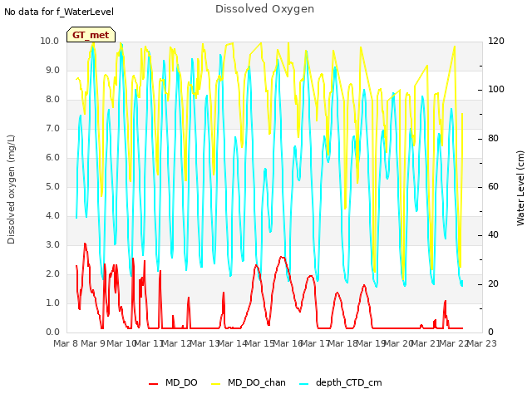Click the cyan depth_CTD_cm legend swatch
The height and width of the screenshot is (399, 532).
pyautogui.click(x=304, y=384)
